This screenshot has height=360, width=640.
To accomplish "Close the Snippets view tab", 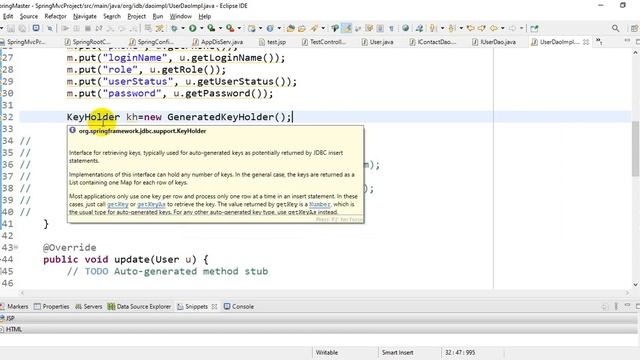I will [x=214, y=306].
